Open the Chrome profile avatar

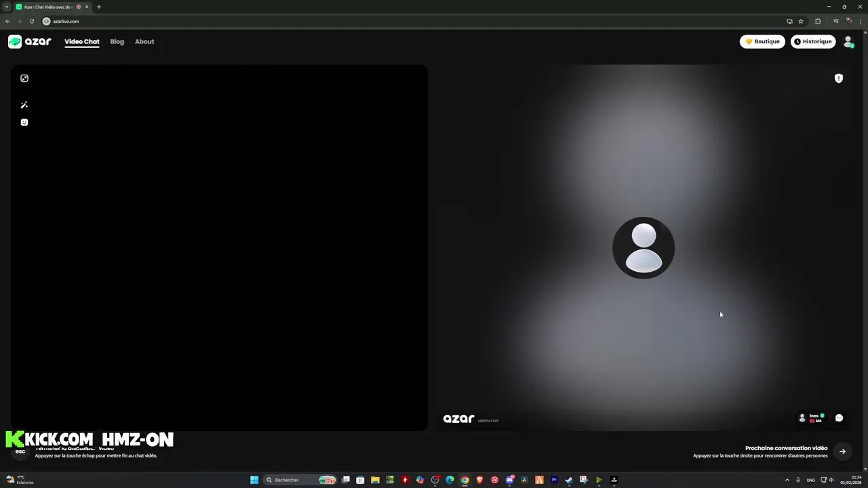[848, 21]
